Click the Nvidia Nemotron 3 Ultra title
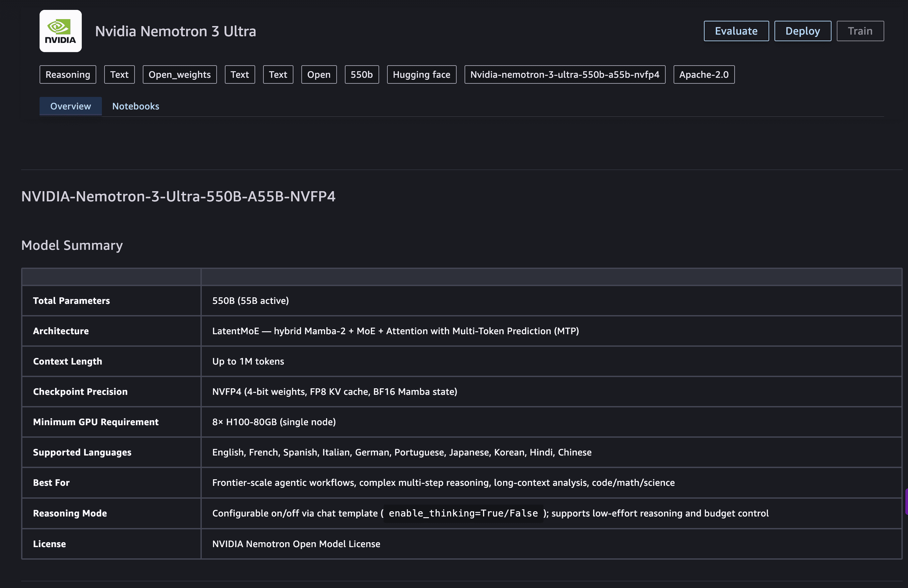Viewport: 908px width, 588px height. [x=175, y=31]
